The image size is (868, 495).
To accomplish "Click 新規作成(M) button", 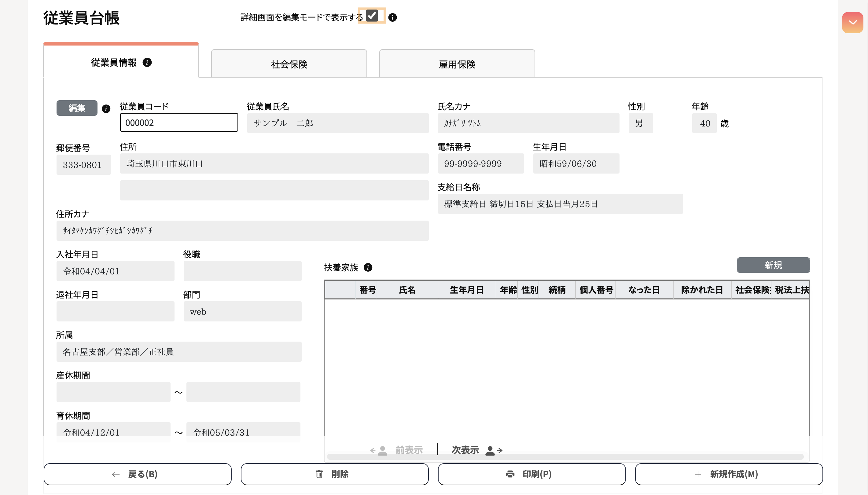I will pos(729,474).
